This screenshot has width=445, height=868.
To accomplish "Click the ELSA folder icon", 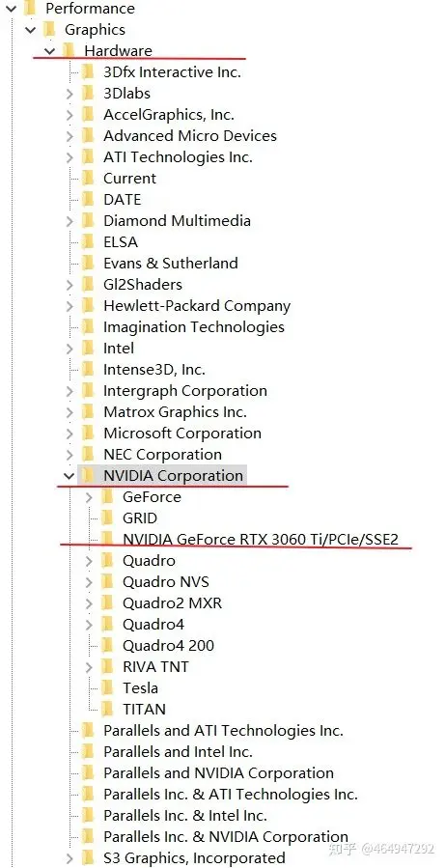I will [x=87, y=242].
